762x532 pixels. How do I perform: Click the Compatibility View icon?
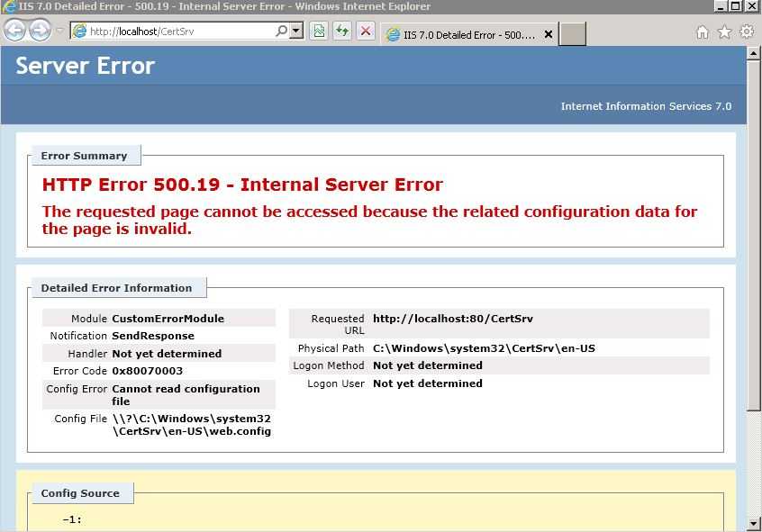[319, 32]
